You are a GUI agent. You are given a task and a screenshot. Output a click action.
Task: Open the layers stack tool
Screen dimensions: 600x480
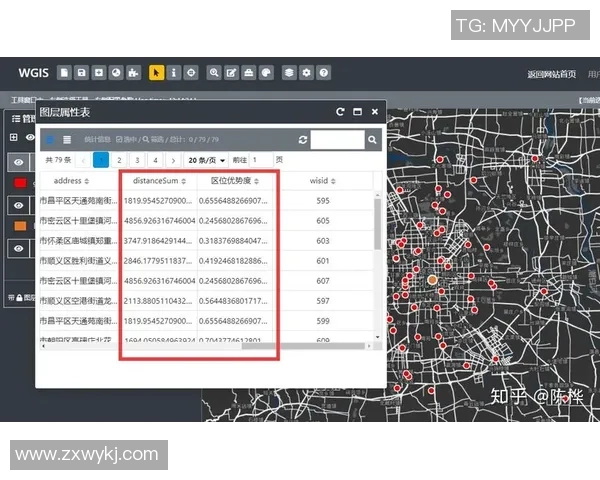(289, 73)
